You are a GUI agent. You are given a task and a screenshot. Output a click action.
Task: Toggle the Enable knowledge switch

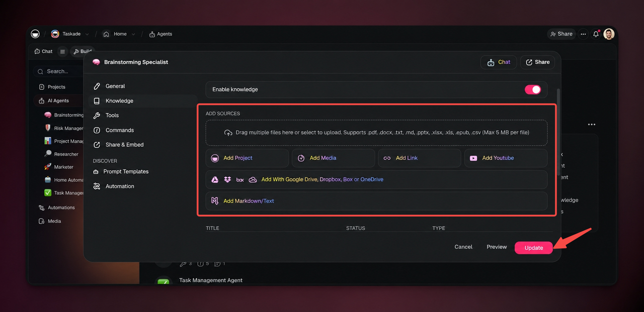click(x=533, y=89)
